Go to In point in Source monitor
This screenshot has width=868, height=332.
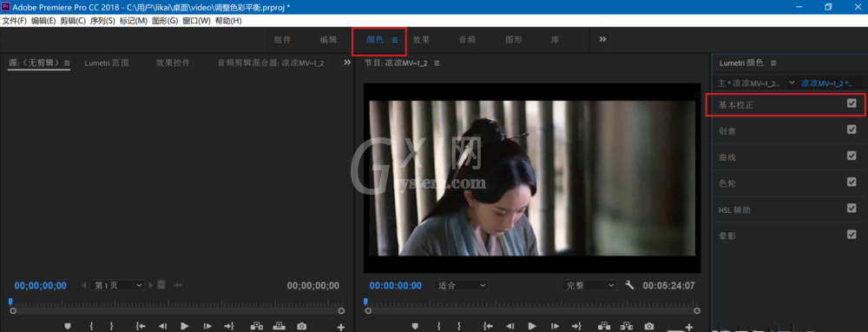140,327
